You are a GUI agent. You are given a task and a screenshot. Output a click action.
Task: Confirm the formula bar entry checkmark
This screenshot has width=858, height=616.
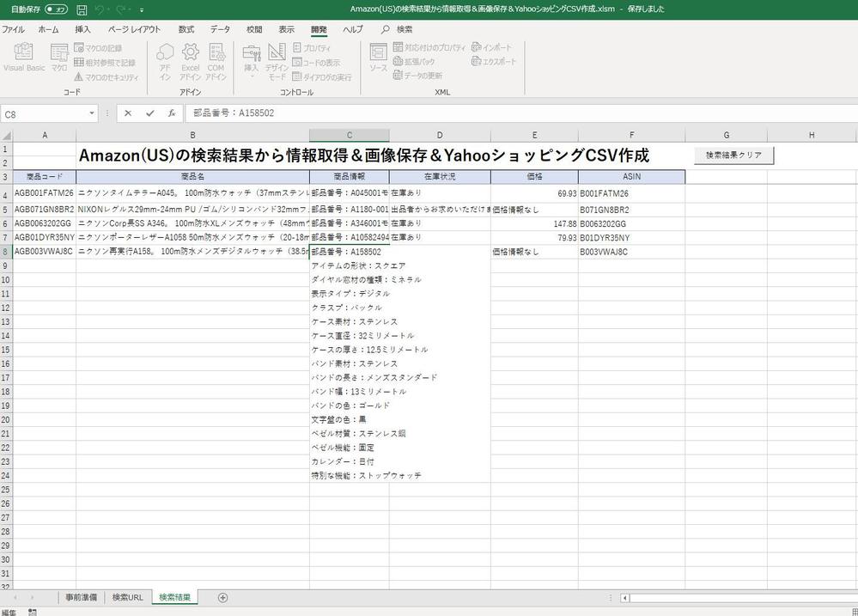point(150,113)
